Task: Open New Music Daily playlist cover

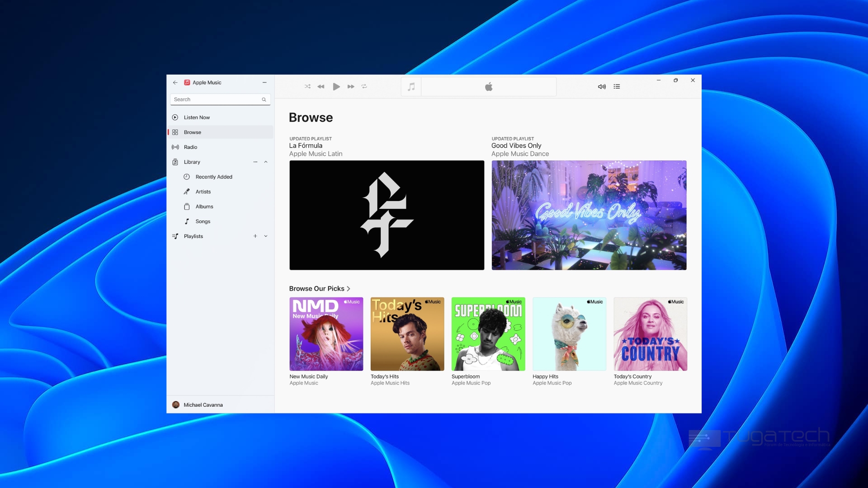Action: coord(326,334)
